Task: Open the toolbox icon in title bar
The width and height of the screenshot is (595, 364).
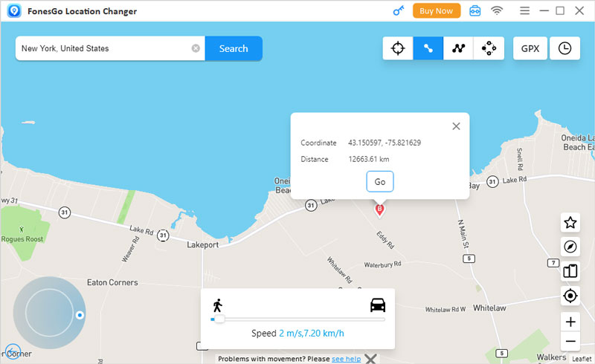Action: point(475,11)
